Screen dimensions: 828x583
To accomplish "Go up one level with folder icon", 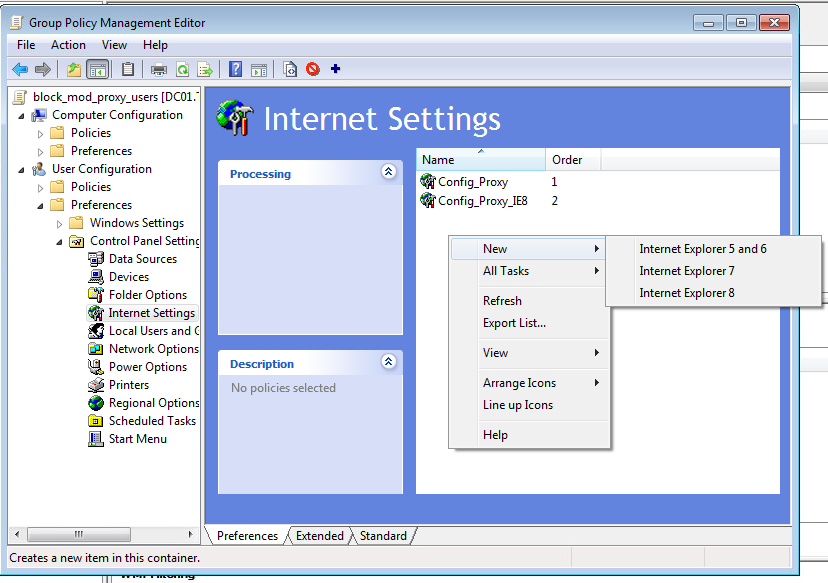I will coord(73,69).
